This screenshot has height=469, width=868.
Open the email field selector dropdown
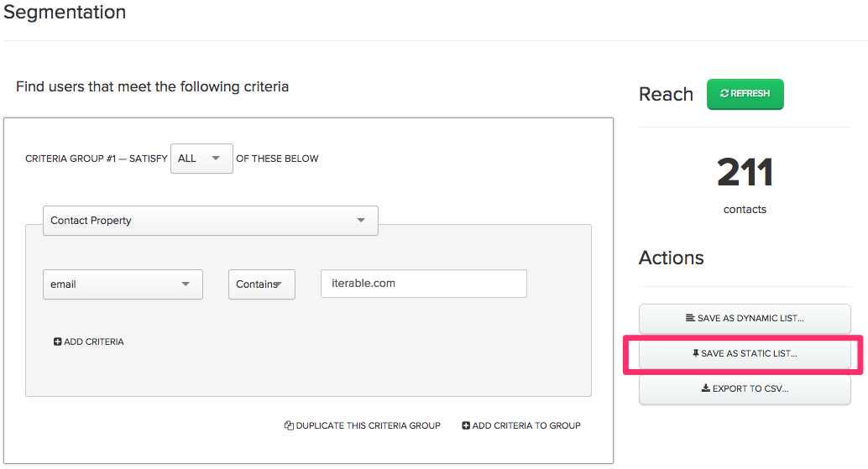click(123, 284)
